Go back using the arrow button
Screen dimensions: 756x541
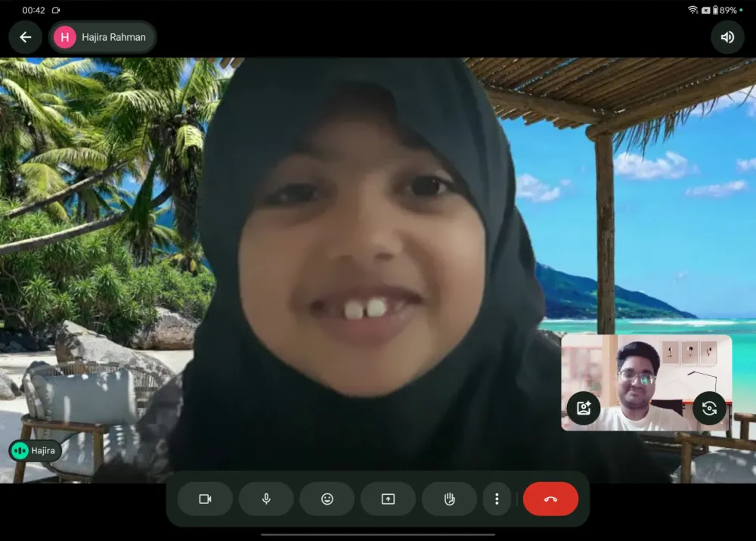pyautogui.click(x=26, y=37)
